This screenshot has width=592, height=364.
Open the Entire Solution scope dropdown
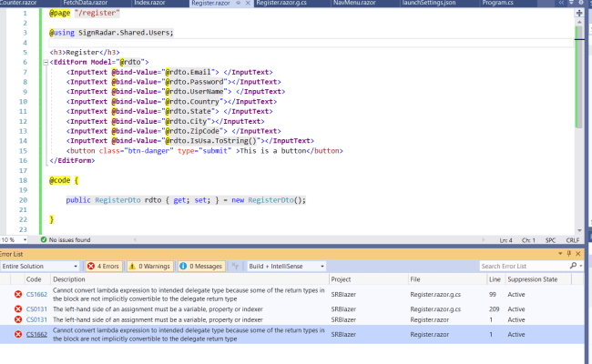40,267
